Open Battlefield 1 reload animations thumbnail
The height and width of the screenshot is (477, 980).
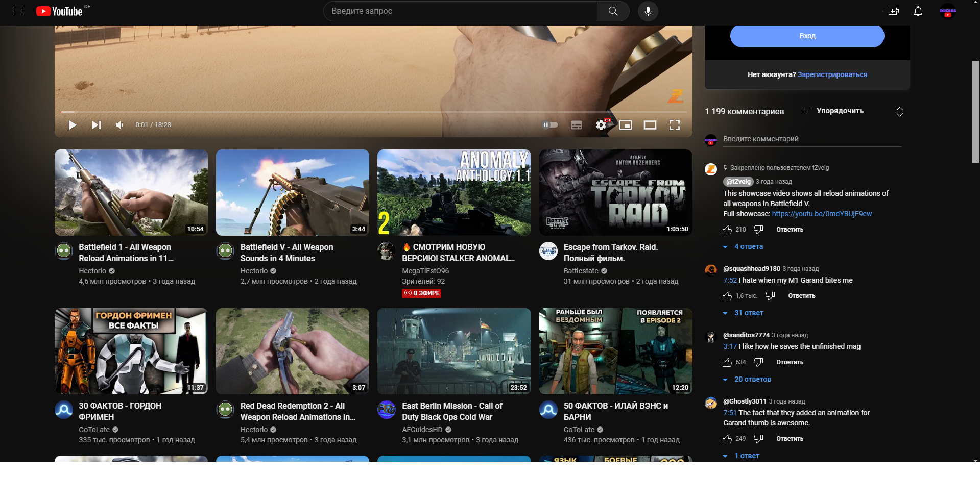[x=131, y=192]
